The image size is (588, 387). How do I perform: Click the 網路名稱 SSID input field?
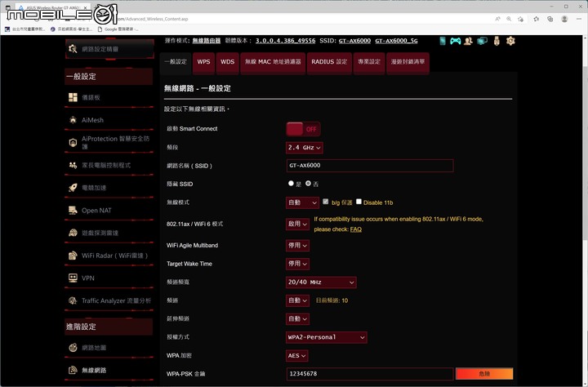(x=370, y=166)
